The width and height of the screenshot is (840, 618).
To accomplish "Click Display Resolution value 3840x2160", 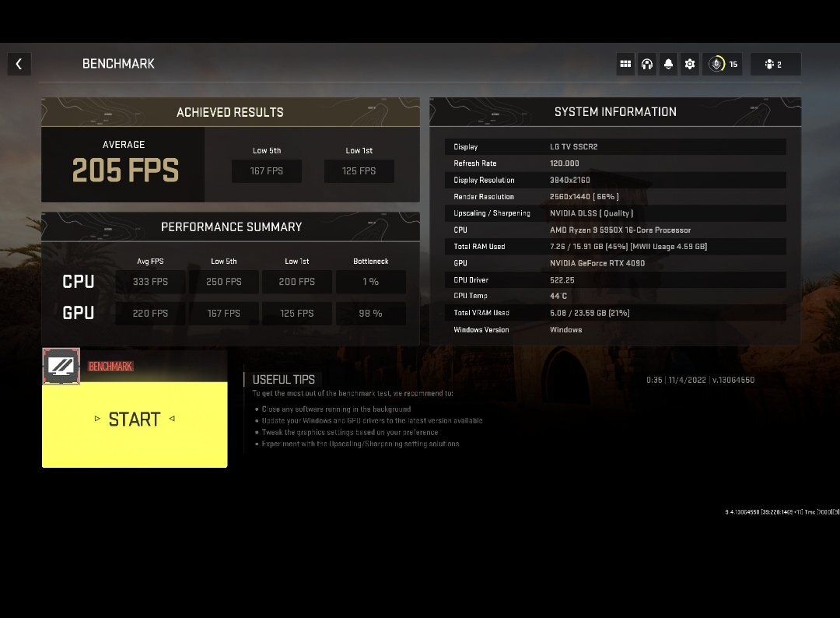I will pyautogui.click(x=570, y=180).
